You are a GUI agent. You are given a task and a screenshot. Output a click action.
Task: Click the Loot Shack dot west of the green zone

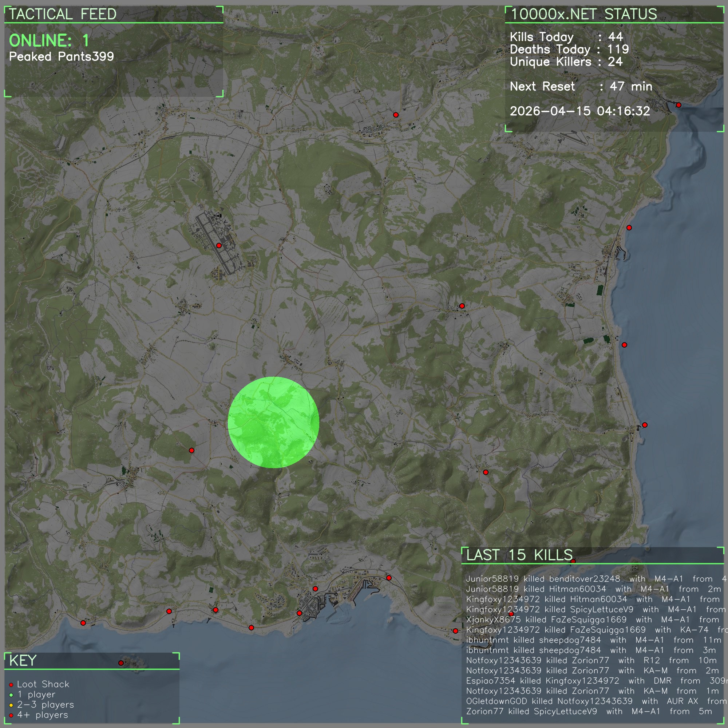coord(192,450)
